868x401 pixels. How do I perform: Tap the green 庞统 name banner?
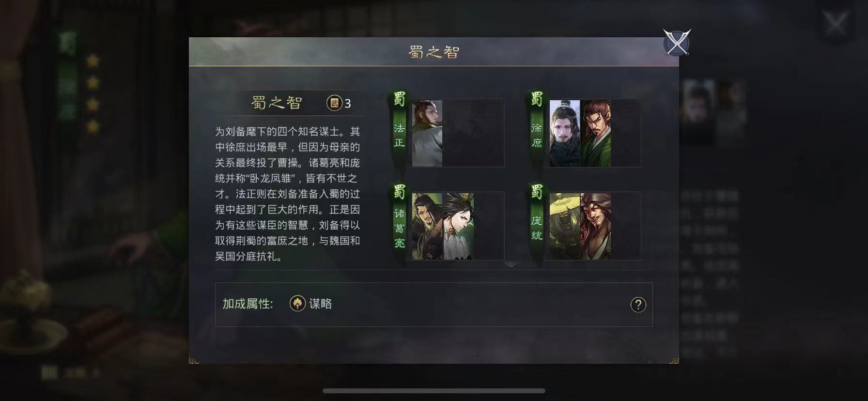(x=537, y=222)
